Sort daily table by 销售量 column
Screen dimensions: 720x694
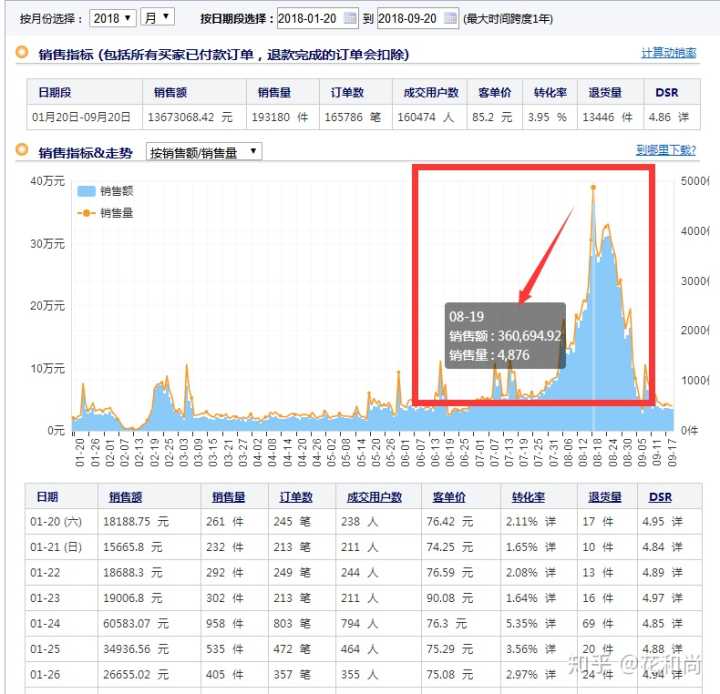(x=228, y=497)
